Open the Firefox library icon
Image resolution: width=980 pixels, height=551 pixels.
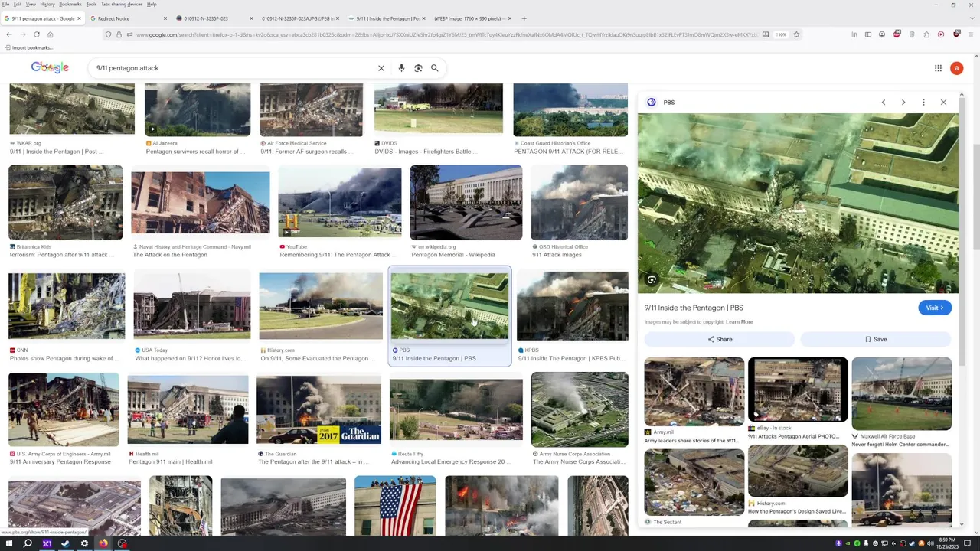854,34
